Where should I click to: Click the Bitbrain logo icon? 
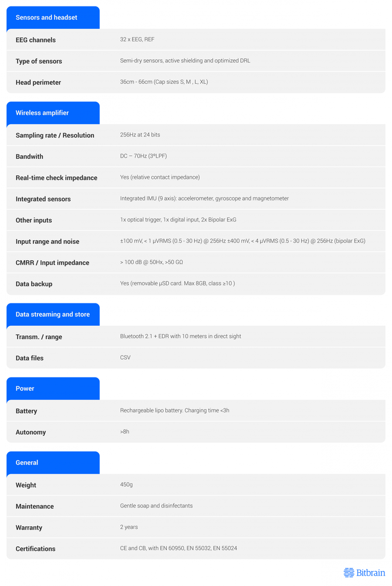pos(349,573)
